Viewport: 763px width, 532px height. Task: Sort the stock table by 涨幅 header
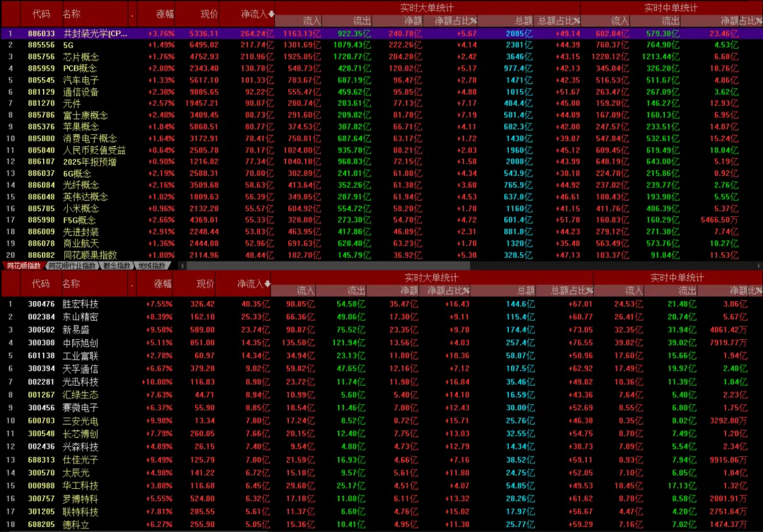tap(162, 284)
